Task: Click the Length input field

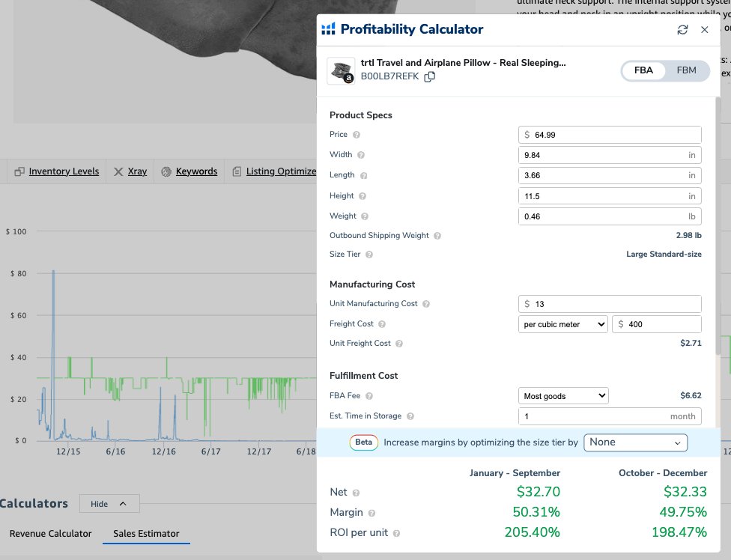Action: (610, 176)
